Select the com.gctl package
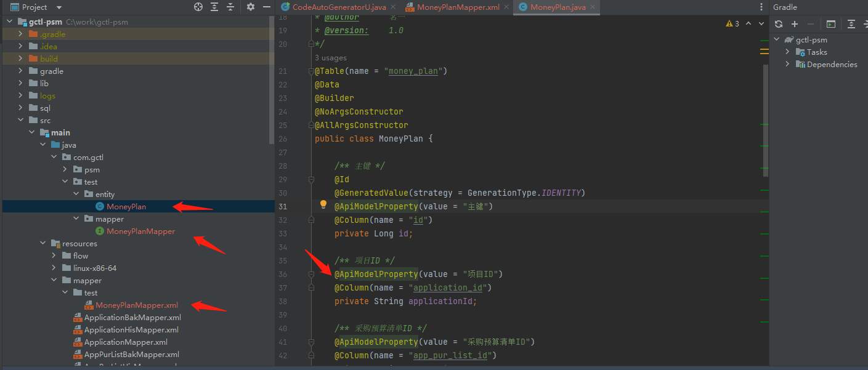Image resolution: width=868 pixels, height=370 pixels. click(x=88, y=158)
